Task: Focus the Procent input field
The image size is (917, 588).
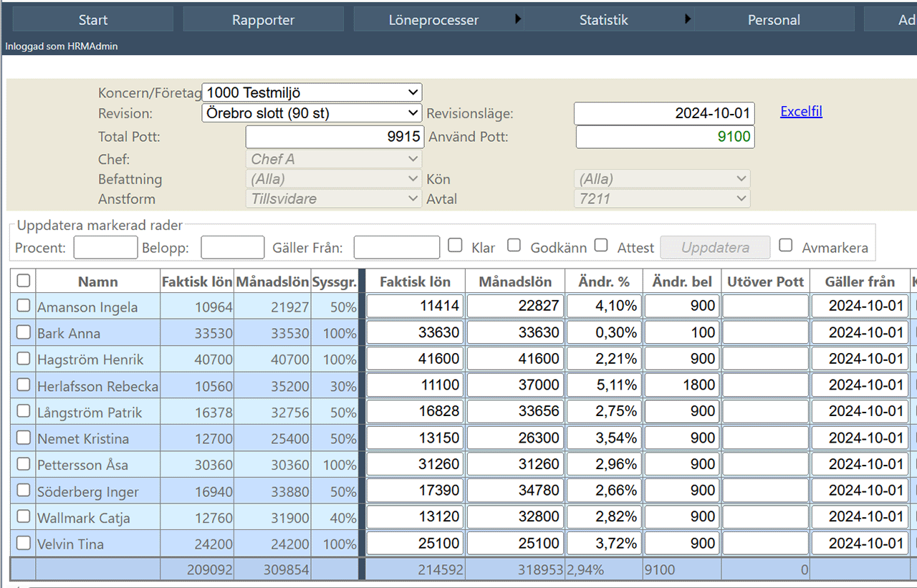Action: point(105,248)
